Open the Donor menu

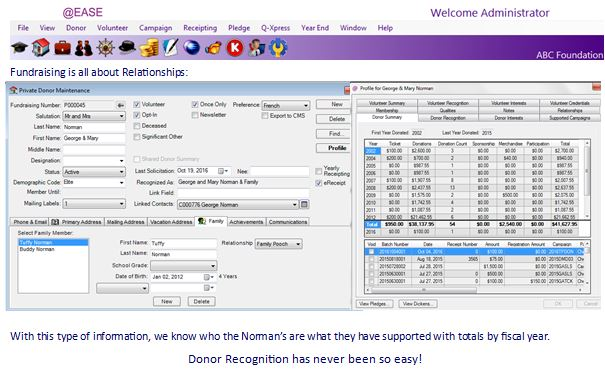click(x=76, y=28)
